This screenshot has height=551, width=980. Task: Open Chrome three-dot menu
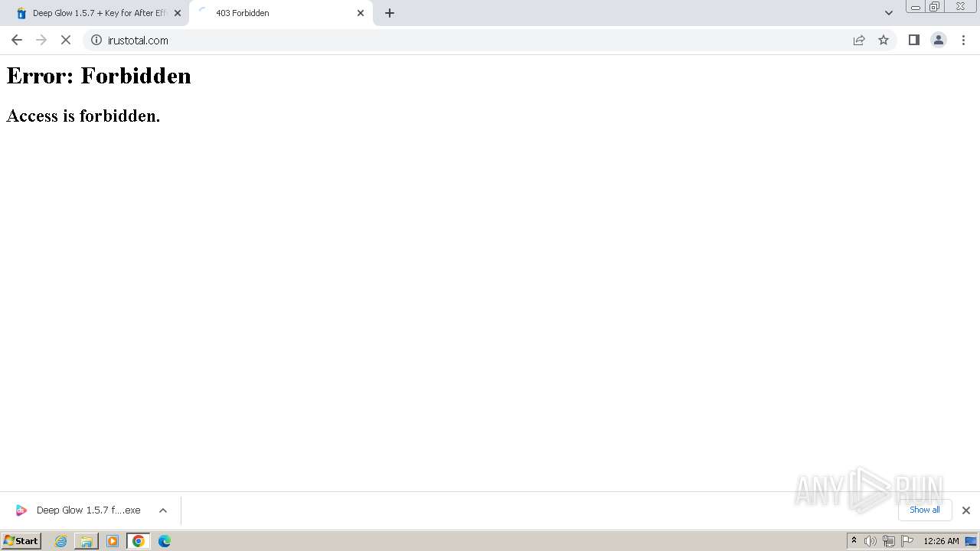[x=963, y=40]
